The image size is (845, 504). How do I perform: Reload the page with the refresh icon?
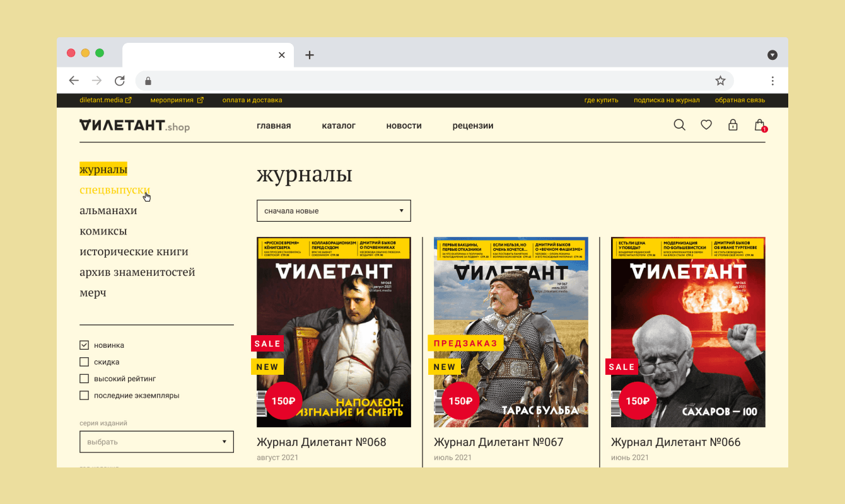click(x=119, y=81)
